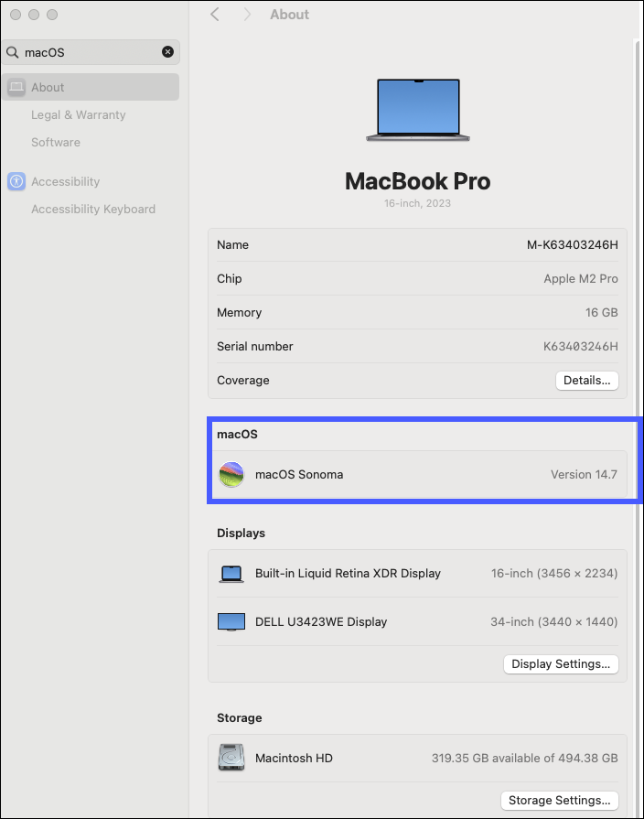This screenshot has width=644, height=819.
Task: Click Built-in Liquid Retina XDR Display row
Action: (417, 574)
